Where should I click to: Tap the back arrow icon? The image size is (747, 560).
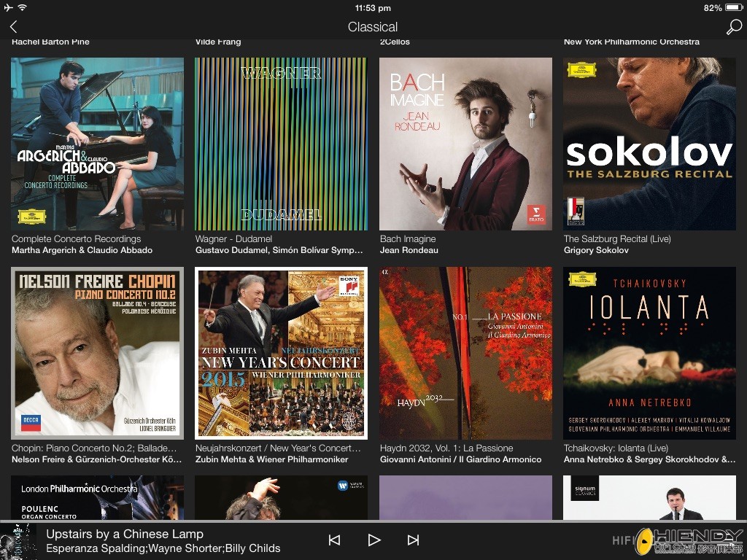tap(13, 27)
